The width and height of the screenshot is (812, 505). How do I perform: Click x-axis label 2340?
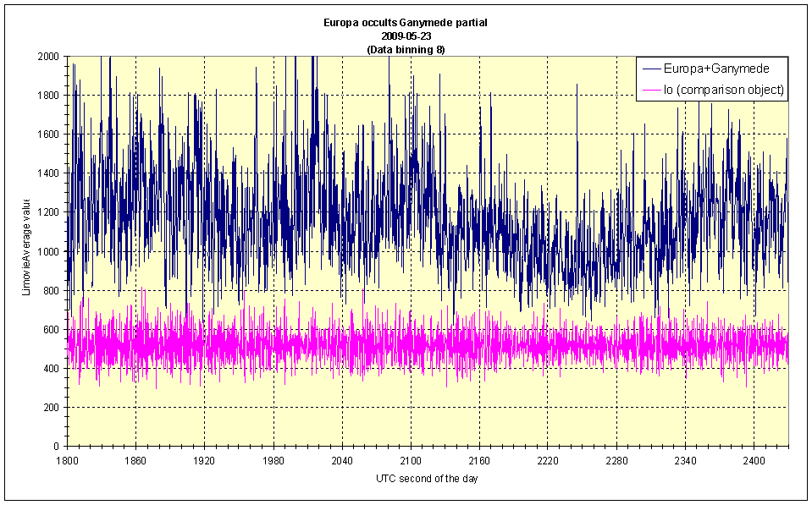(685, 461)
